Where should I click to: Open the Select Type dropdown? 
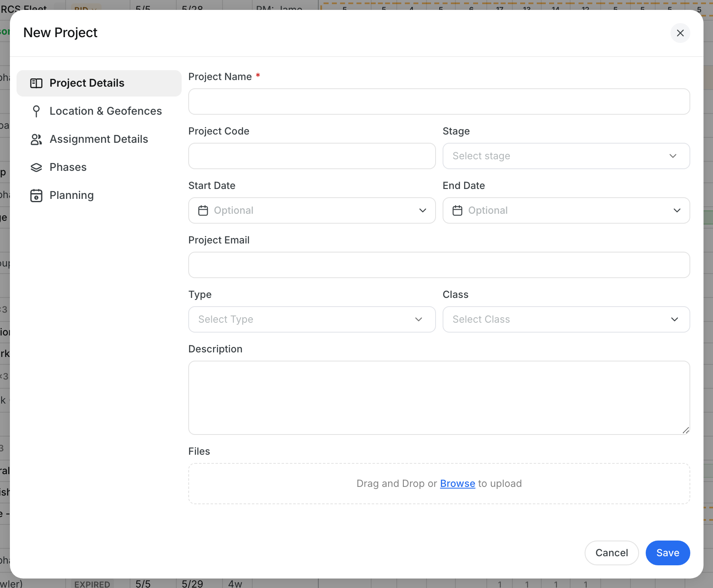[312, 319]
